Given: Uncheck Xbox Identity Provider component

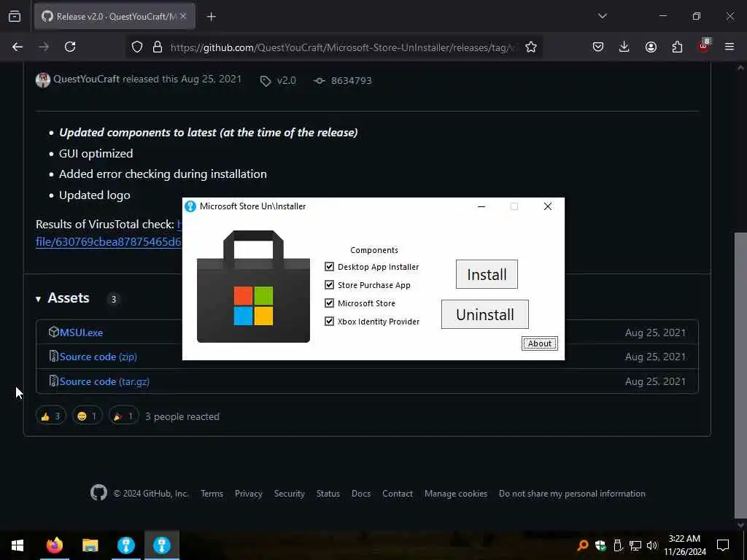Looking at the screenshot, I should point(329,321).
